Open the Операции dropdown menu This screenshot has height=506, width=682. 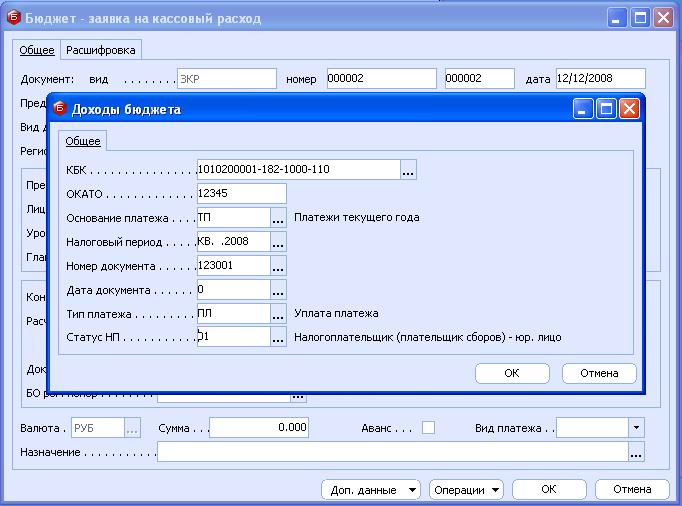(x=466, y=490)
